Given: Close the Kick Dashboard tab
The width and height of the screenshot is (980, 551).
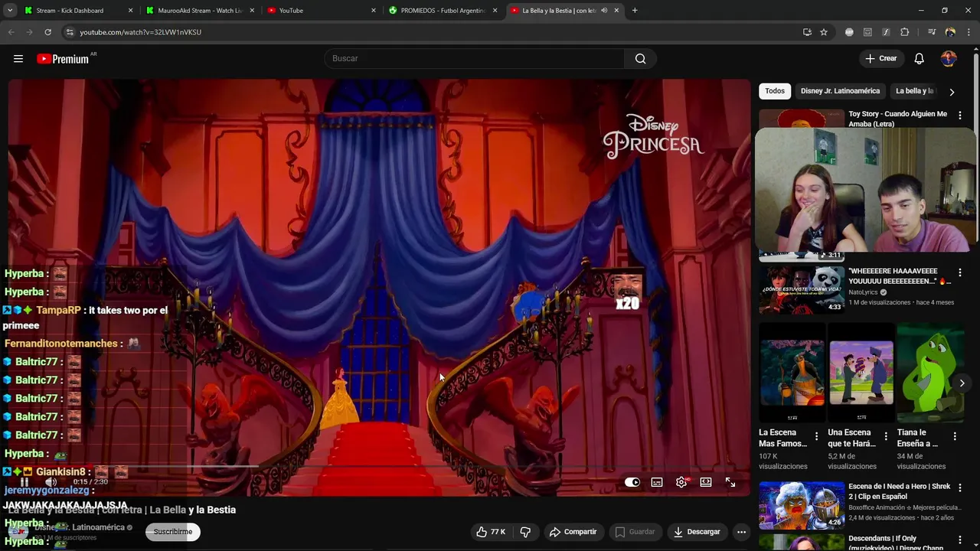Looking at the screenshot, I should (130, 11).
